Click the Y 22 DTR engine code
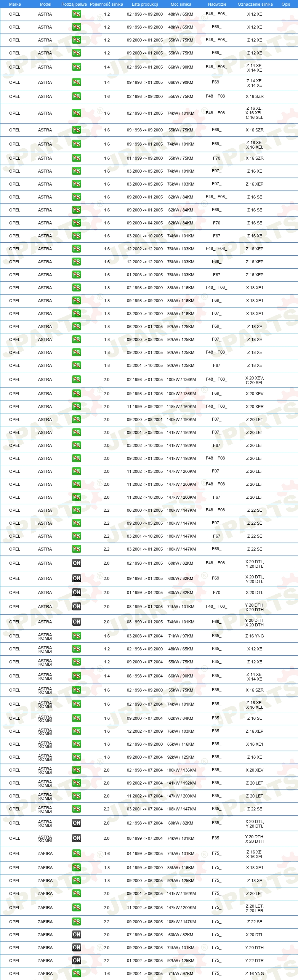Viewport: 298px width, 980px height. tap(255, 961)
